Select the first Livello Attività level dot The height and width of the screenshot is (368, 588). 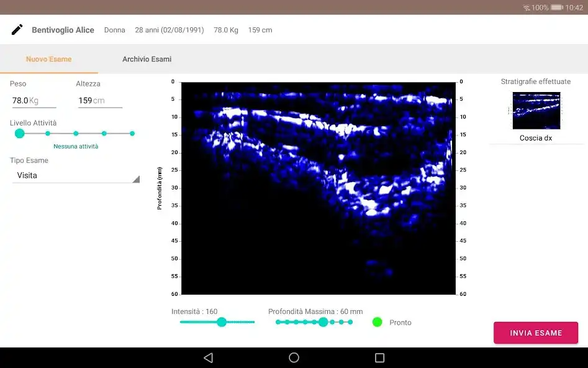pos(19,133)
